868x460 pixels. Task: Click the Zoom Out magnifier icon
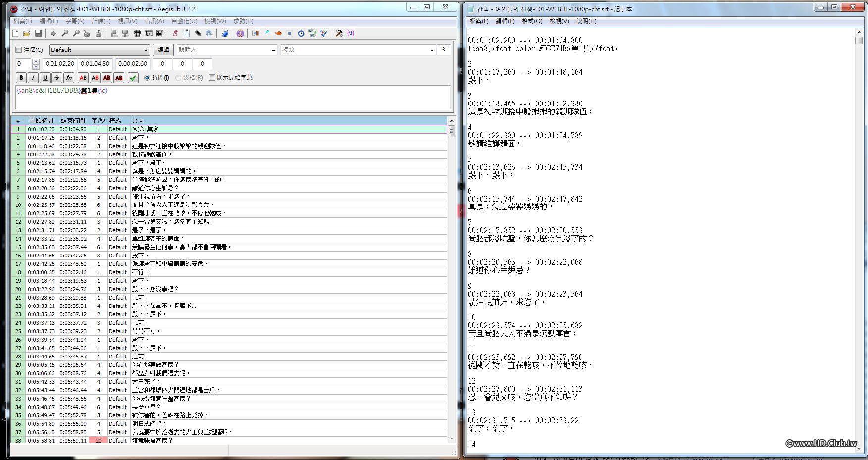point(76,33)
